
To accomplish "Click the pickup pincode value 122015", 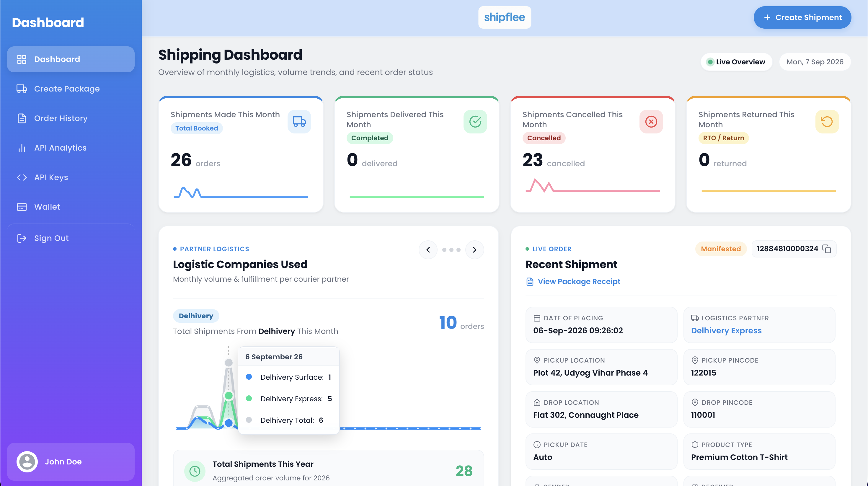I will pos(703,373).
